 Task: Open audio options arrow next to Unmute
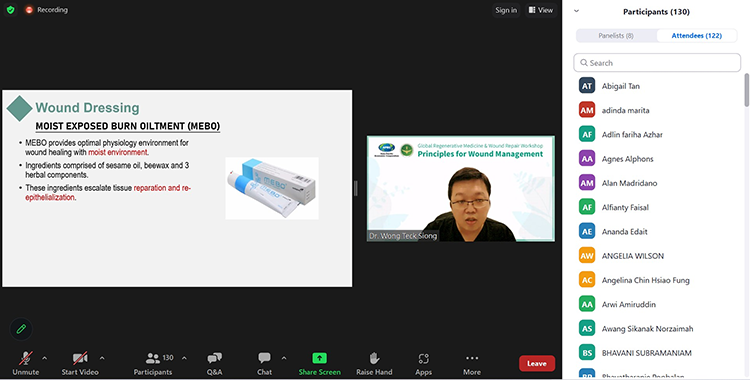44,358
